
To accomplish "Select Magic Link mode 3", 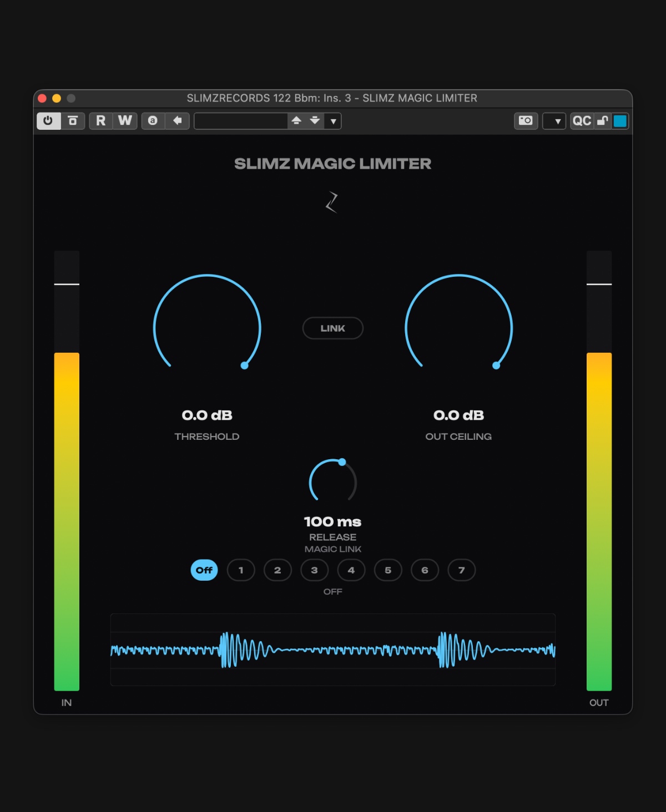I will (314, 570).
